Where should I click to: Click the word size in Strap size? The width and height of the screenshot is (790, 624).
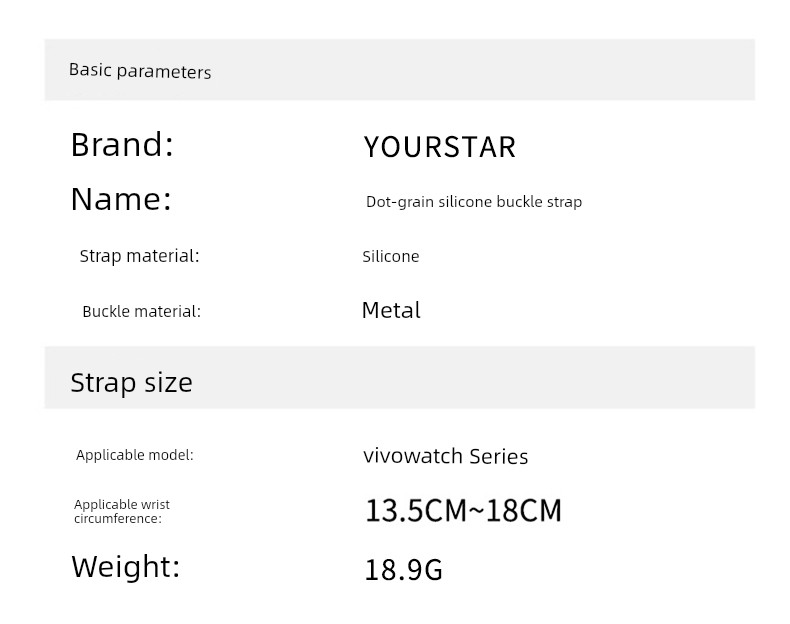coord(169,382)
